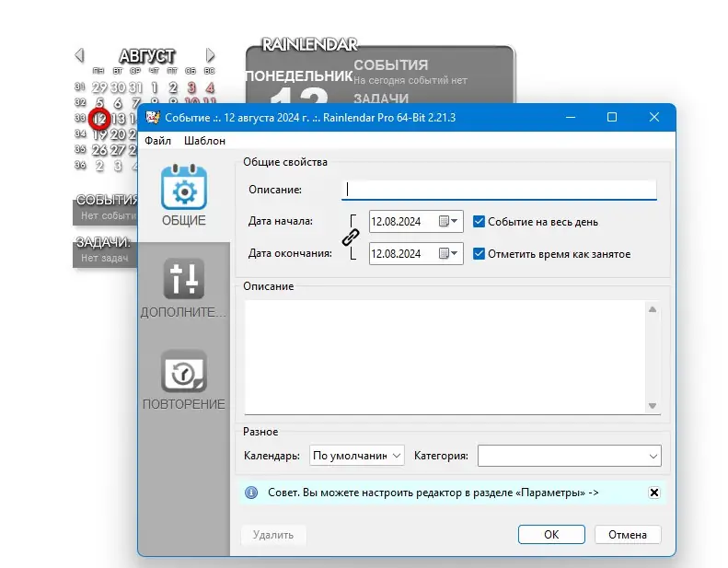Select day 6 in the August calendar
Screen dimensions: 728x568
(x=118, y=103)
